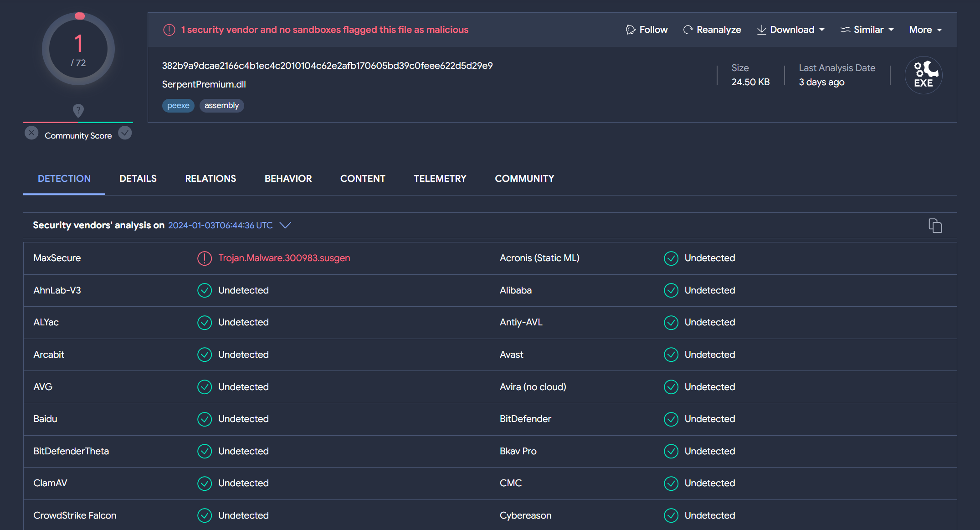
Task: Click the Reanalyze refresh icon
Action: point(688,30)
